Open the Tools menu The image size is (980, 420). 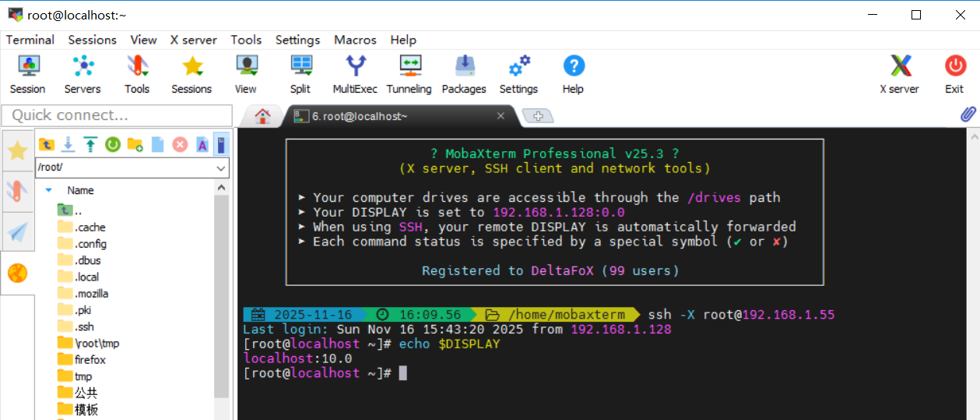point(246,40)
